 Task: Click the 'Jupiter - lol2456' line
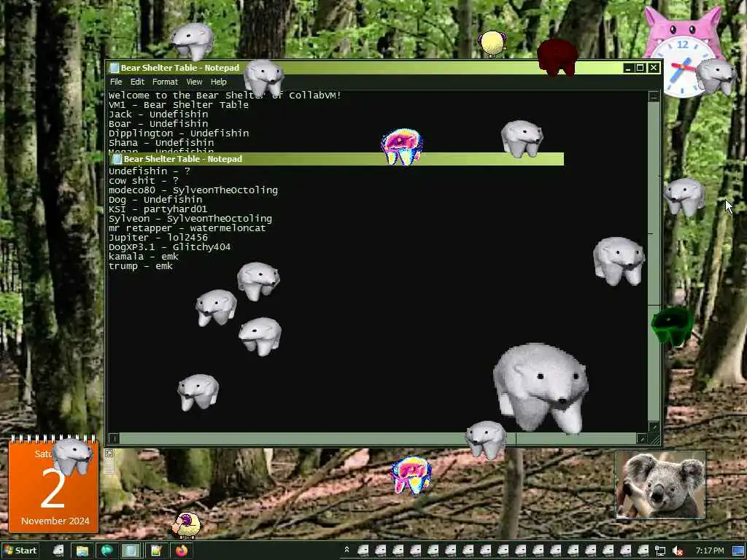(158, 238)
